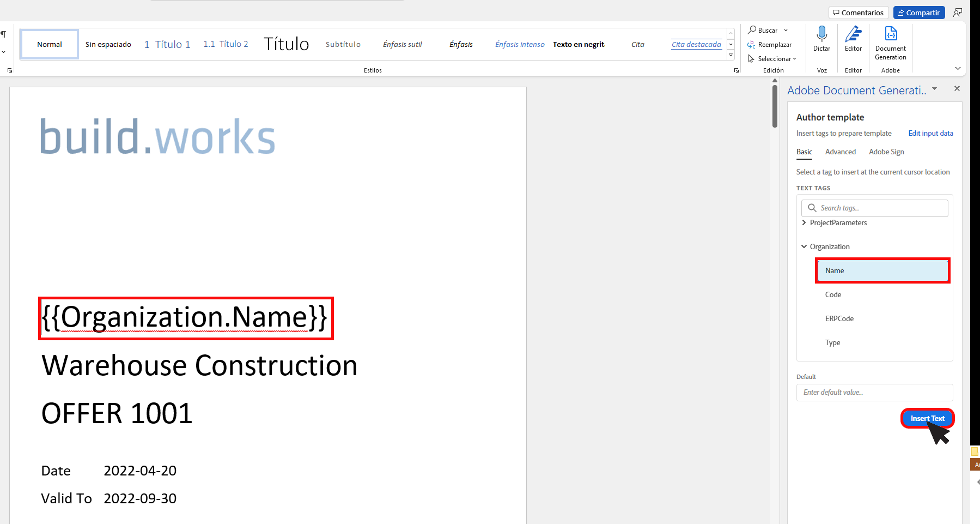Click the Enter default value field
Screen dimensions: 980x524
(875, 393)
